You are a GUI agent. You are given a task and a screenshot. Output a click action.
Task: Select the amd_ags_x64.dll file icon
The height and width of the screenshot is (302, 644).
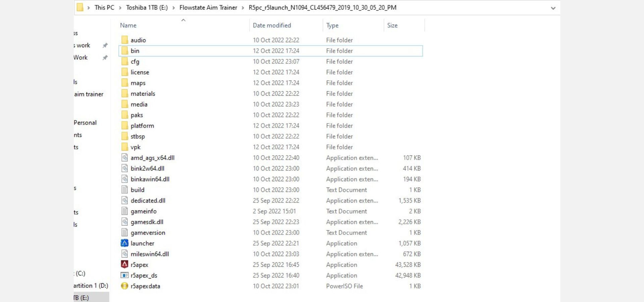click(x=124, y=158)
